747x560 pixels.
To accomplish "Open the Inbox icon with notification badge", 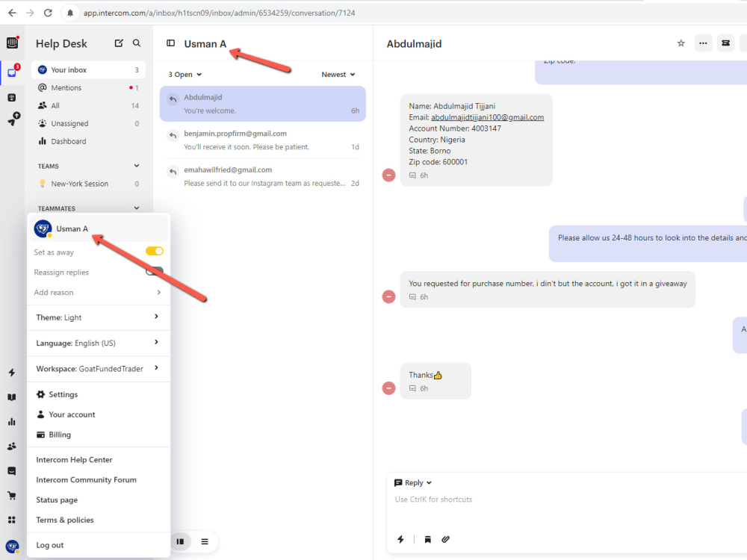I will point(12,72).
